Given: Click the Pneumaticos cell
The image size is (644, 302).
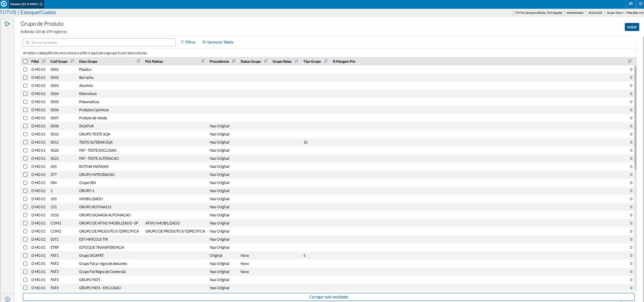Looking at the screenshot, I should [x=89, y=102].
